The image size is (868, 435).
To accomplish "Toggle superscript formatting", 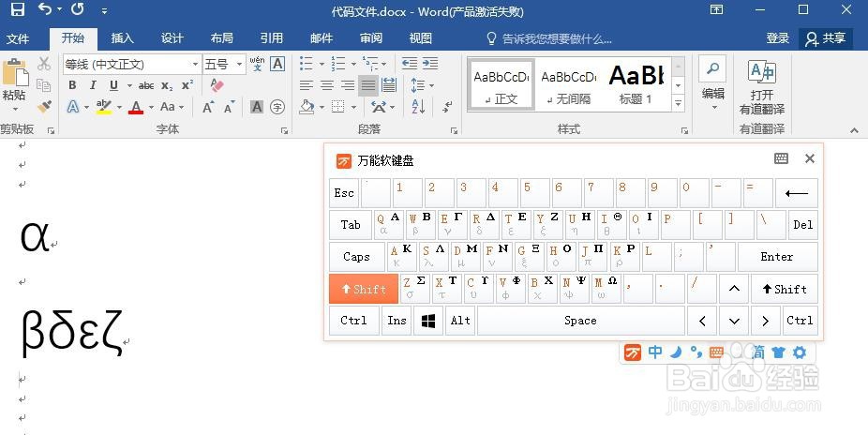I will click(187, 85).
